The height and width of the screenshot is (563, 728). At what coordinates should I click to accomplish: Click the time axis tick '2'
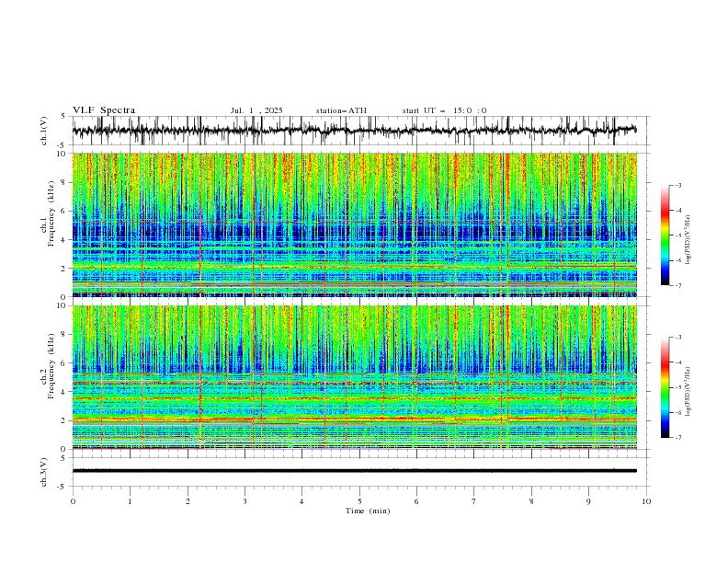pyautogui.click(x=188, y=501)
